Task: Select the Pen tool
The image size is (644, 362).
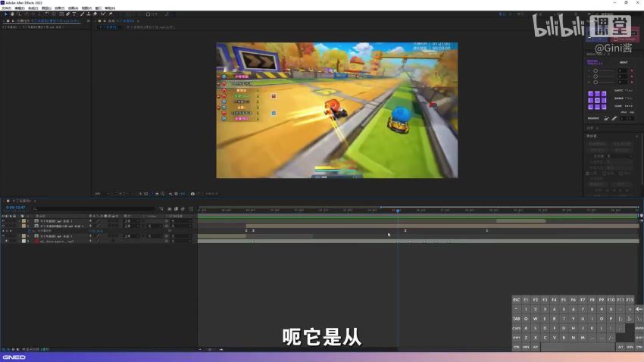Action: [x=67, y=14]
